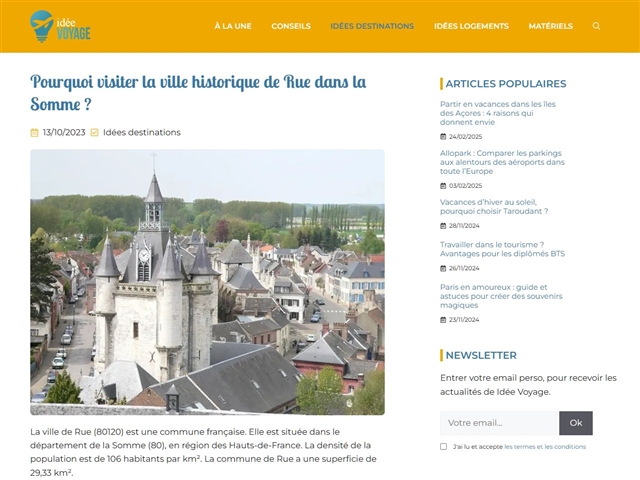Click calendar icon beside 03/02/2025
The width and height of the screenshot is (640, 480).
click(x=443, y=185)
